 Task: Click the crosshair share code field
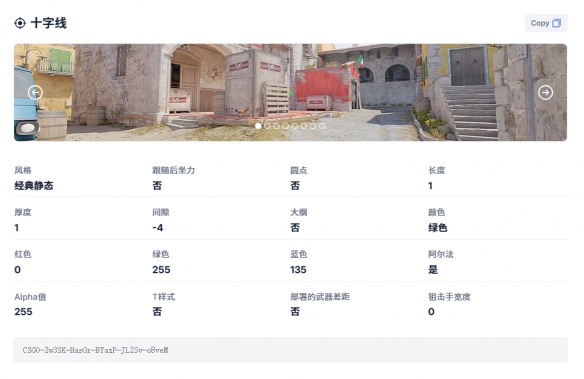point(291,350)
